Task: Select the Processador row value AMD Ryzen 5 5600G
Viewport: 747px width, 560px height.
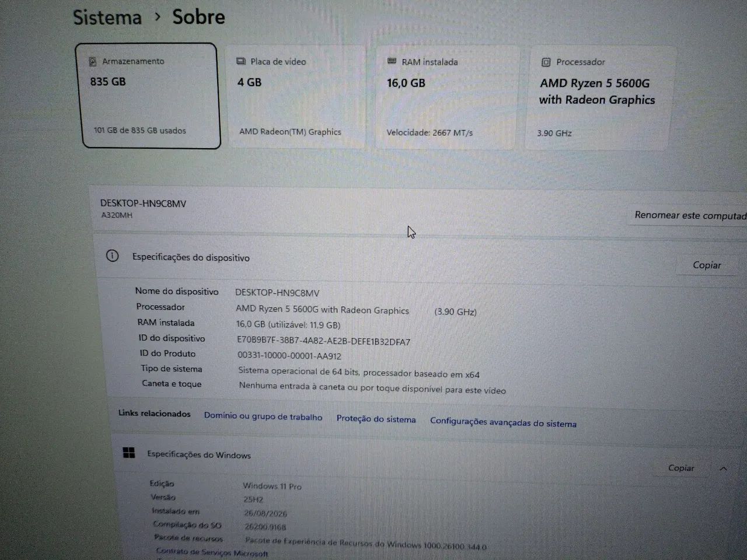Action: coord(322,310)
